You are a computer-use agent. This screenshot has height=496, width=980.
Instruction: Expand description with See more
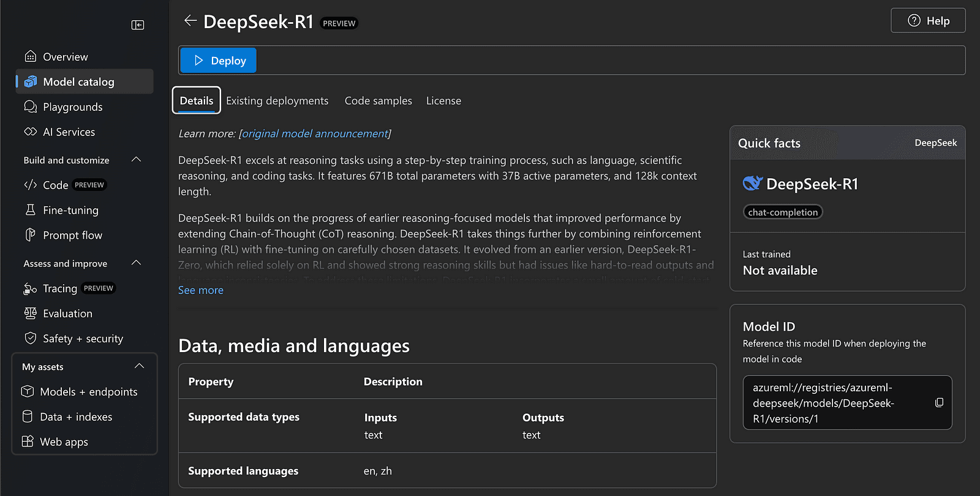click(x=201, y=290)
